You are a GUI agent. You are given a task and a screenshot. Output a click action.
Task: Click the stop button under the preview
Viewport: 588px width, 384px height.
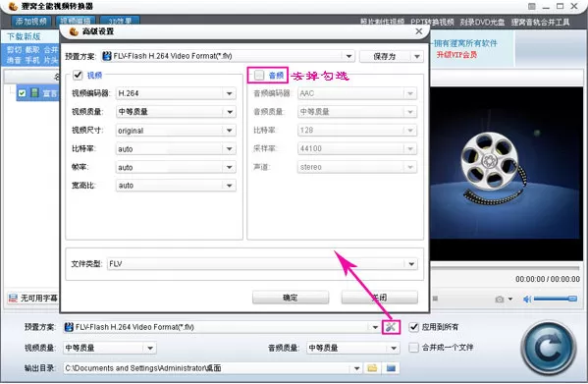pyautogui.click(x=435, y=299)
